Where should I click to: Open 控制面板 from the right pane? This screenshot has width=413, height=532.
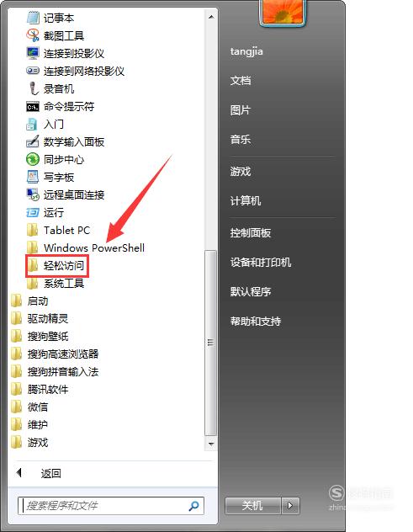click(251, 232)
